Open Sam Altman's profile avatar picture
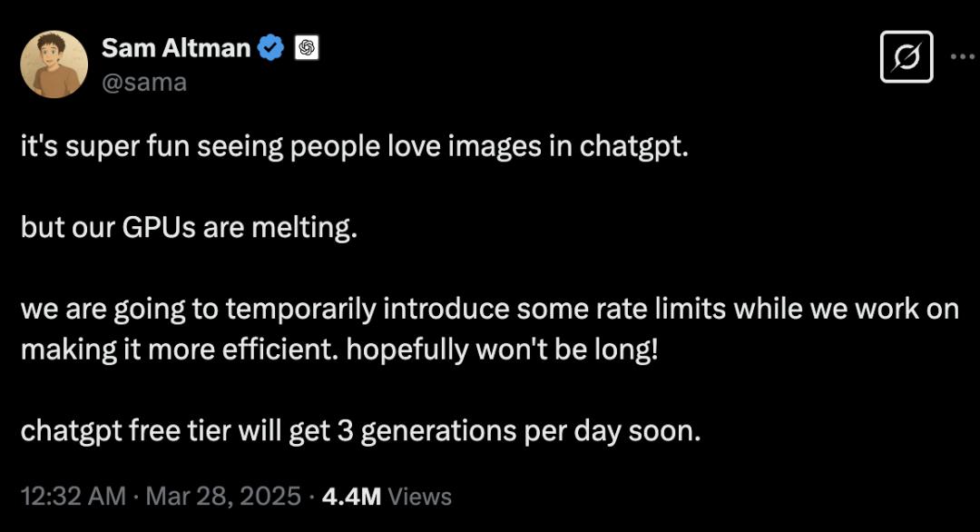The width and height of the screenshot is (980, 532). [x=54, y=64]
